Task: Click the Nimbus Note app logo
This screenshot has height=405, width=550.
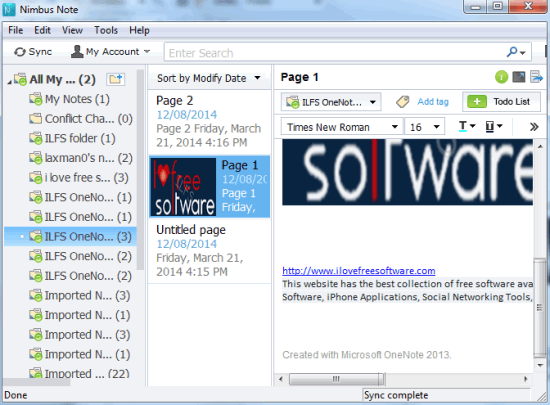Action: click(9, 9)
